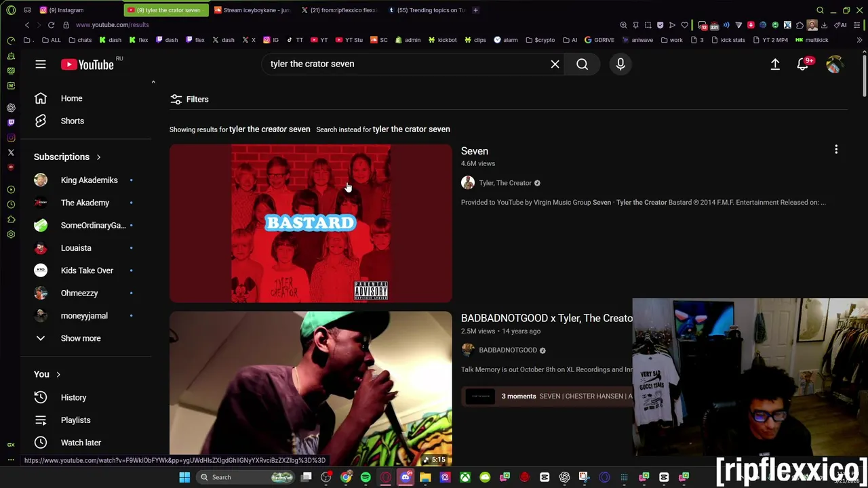The height and width of the screenshot is (488, 868).
Task: Open the account avatar menu
Action: [834, 64]
